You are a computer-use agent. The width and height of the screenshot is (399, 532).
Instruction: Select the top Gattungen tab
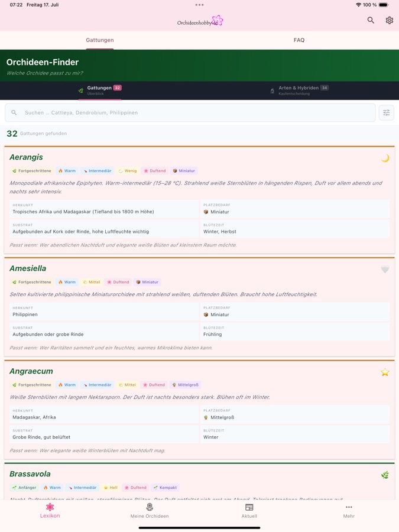coord(100,40)
